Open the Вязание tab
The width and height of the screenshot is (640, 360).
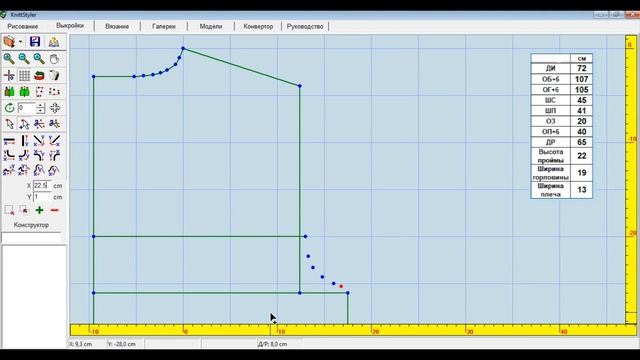tap(117, 26)
